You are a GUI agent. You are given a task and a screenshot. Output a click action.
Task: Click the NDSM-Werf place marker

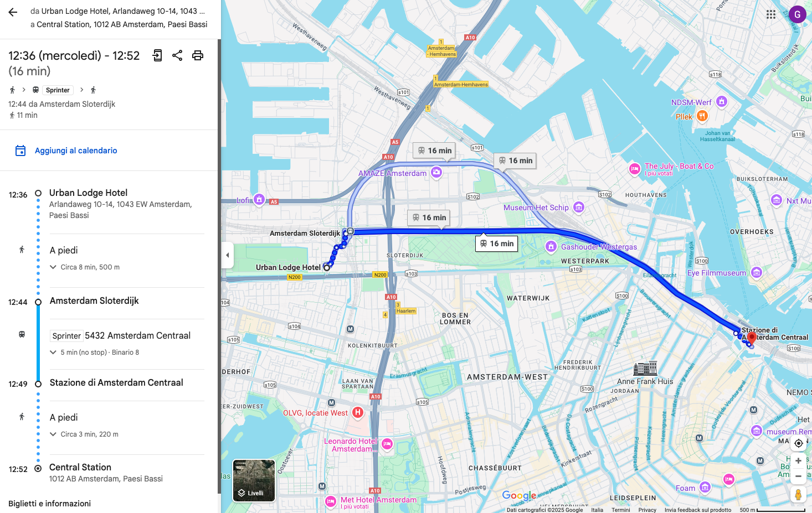point(721,101)
